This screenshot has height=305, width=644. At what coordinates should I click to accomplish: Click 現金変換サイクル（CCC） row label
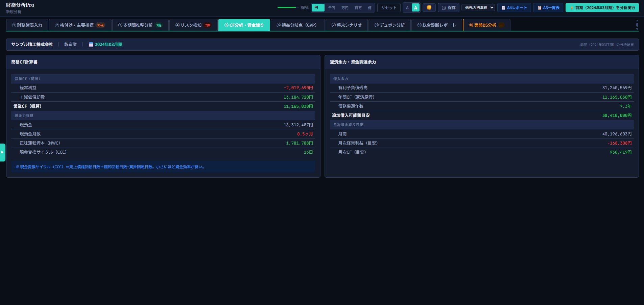pyautogui.click(x=43, y=152)
